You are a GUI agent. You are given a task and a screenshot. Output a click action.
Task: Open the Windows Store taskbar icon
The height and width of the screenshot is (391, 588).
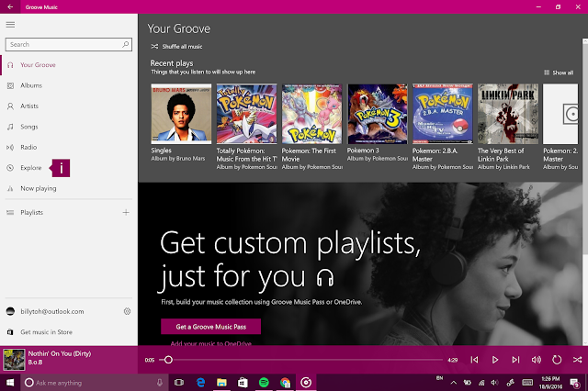(243, 383)
